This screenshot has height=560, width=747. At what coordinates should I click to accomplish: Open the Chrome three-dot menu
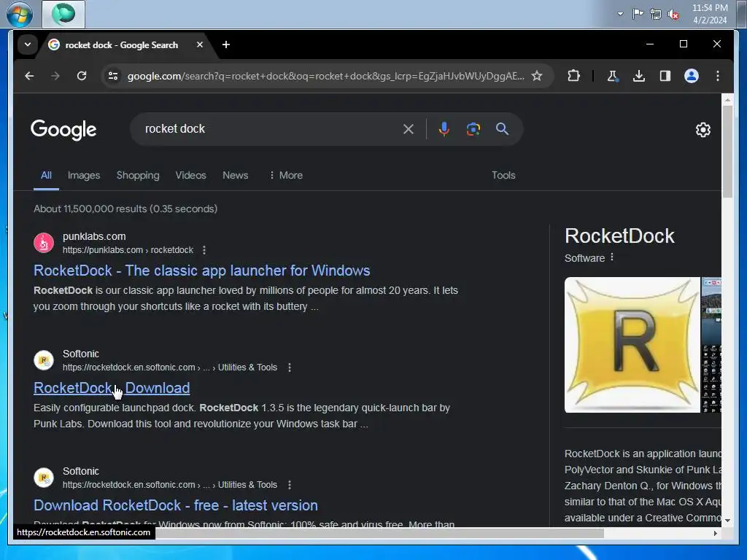click(x=718, y=76)
